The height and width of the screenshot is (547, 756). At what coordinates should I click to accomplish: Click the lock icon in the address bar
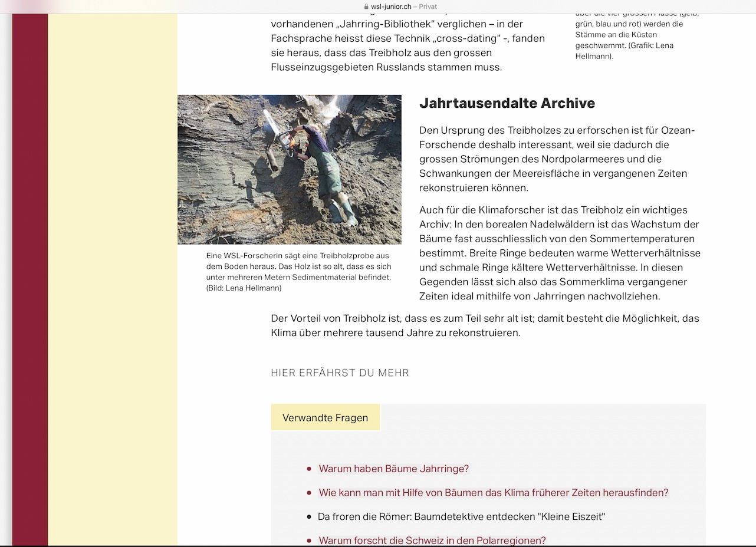click(x=366, y=6)
